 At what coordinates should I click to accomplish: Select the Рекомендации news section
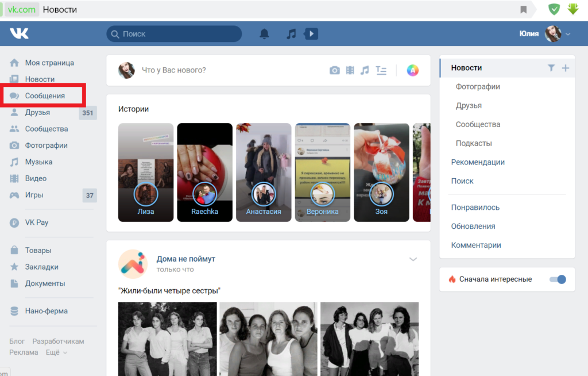pos(478,162)
